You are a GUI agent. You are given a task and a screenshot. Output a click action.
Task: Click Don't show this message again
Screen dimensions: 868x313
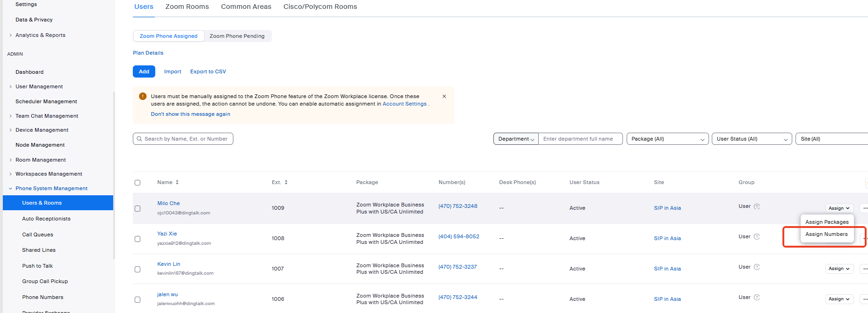[x=190, y=114]
